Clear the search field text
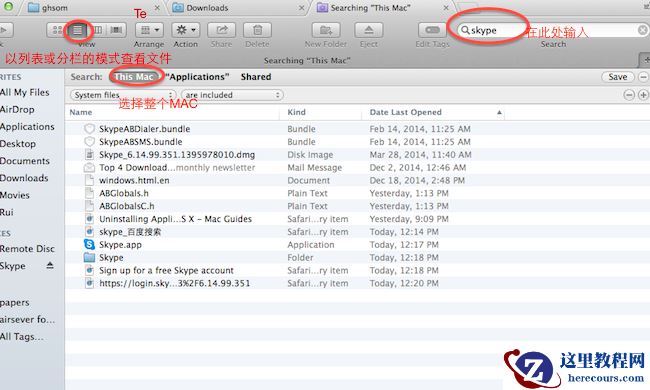The image size is (650, 390). point(642,30)
